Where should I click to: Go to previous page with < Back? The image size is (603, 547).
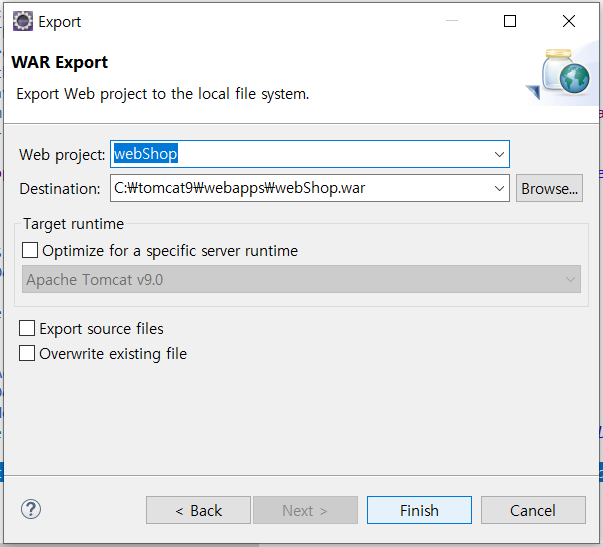198,510
